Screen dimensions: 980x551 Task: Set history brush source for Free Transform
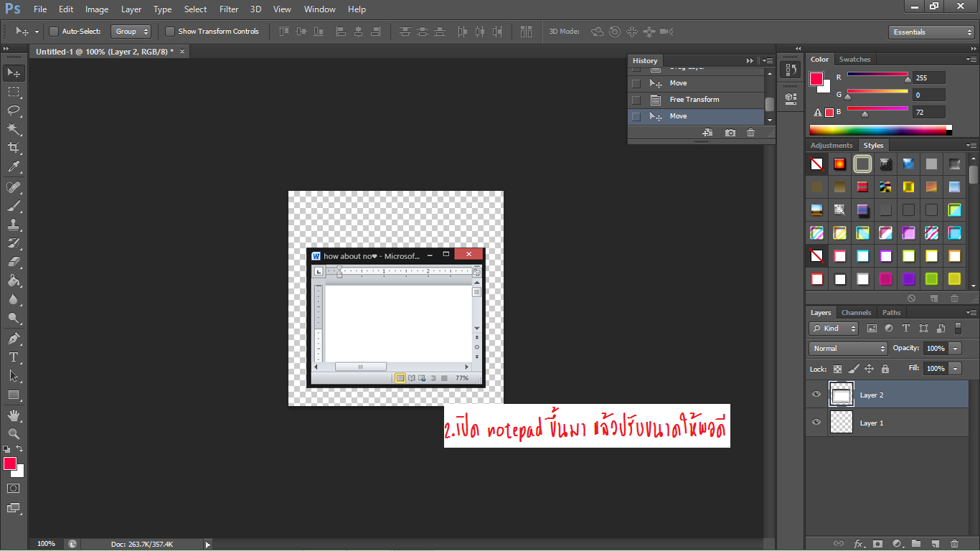click(x=636, y=100)
